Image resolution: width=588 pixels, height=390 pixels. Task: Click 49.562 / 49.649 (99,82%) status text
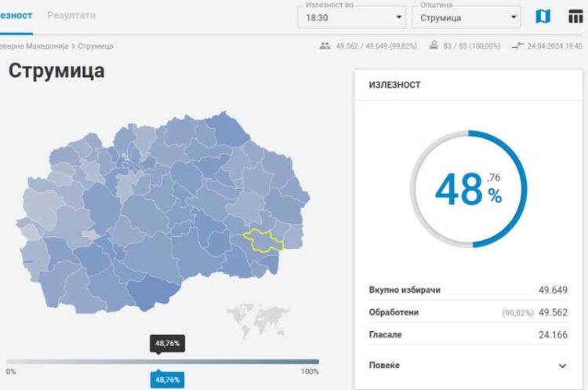376,46
